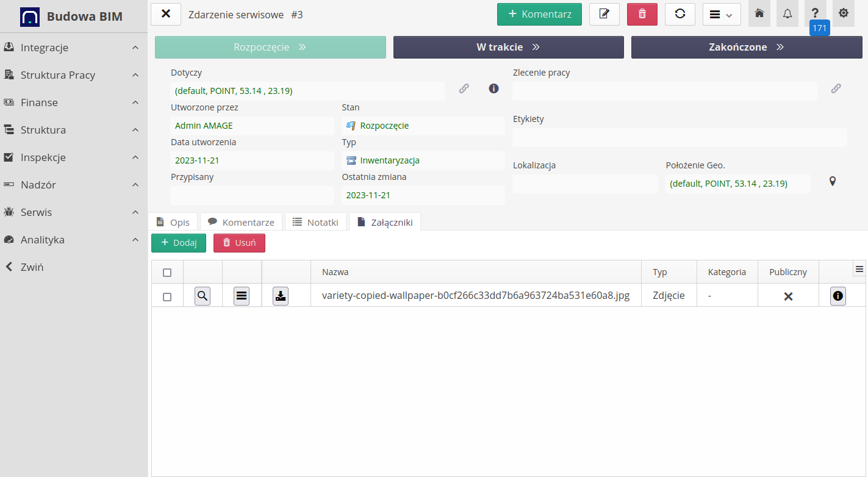Set status to W trakcie stage
This screenshot has width=868, height=477.
(508, 47)
